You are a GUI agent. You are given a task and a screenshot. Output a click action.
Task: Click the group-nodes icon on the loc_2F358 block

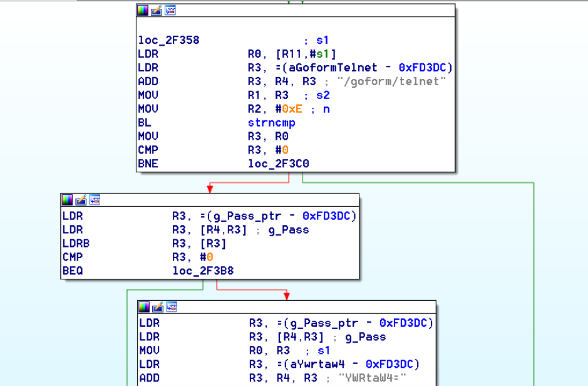170,11
